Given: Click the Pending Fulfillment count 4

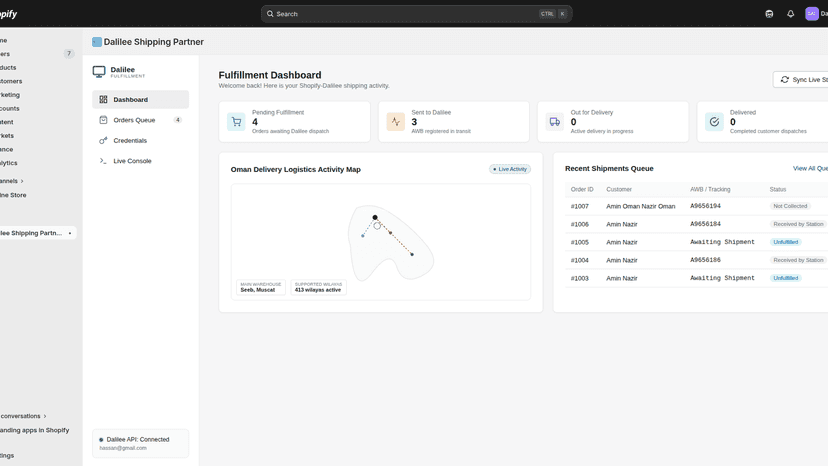Looking at the screenshot, I should point(255,122).
